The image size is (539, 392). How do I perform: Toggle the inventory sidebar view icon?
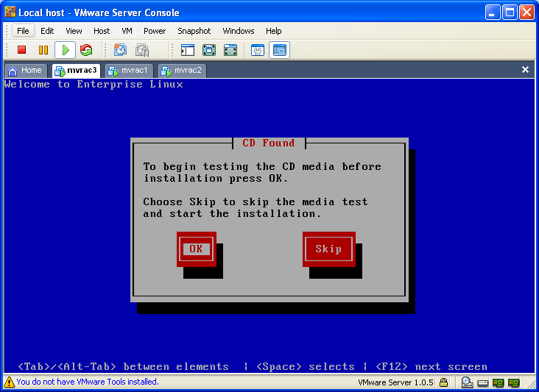click(x=188, y=50)
